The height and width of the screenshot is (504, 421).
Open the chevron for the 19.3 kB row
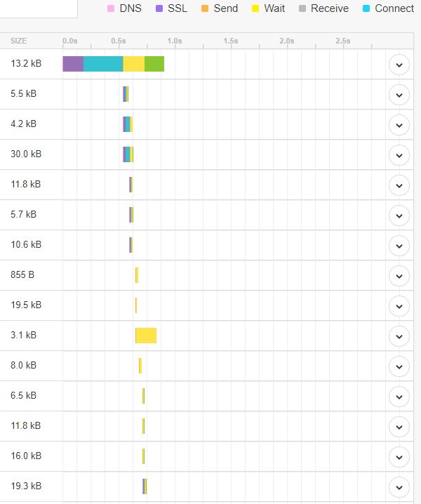[399, 487]
